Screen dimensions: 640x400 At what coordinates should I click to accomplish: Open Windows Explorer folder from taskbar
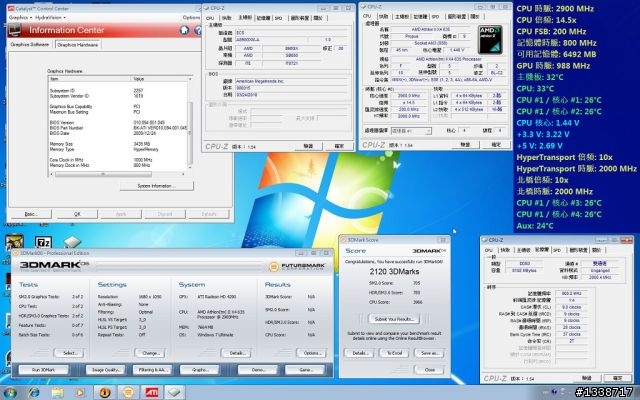tap(57, 393)
